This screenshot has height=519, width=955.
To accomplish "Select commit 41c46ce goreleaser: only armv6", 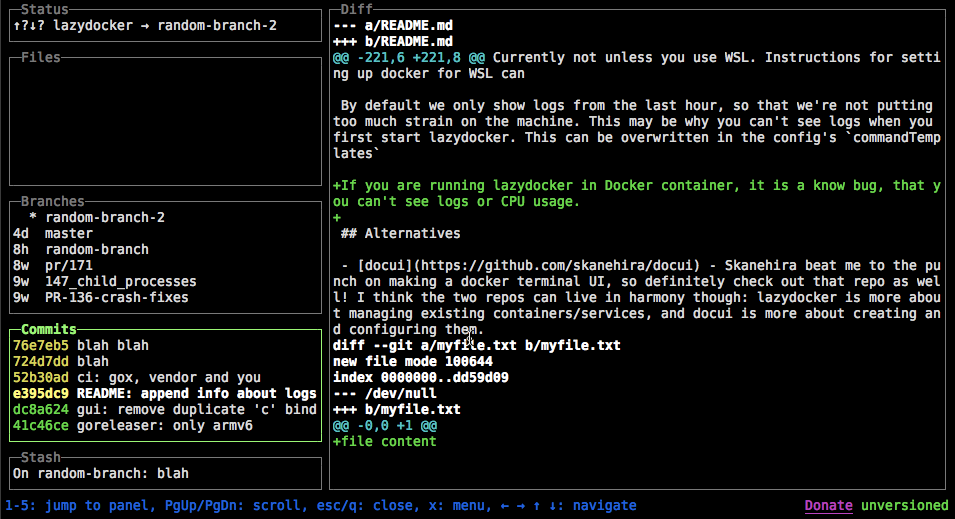I will 165,425.
